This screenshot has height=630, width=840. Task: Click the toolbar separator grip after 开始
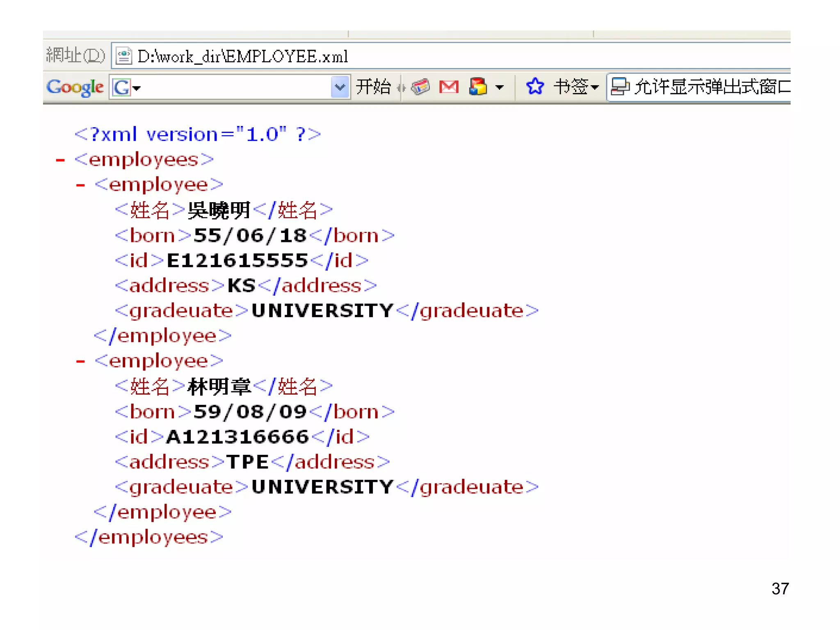coord(402,87)
